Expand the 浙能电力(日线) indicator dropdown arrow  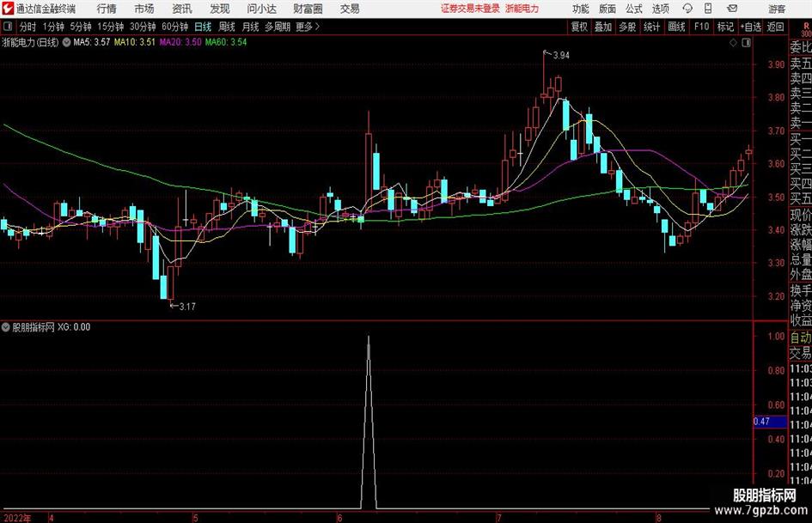click(67, 42)
